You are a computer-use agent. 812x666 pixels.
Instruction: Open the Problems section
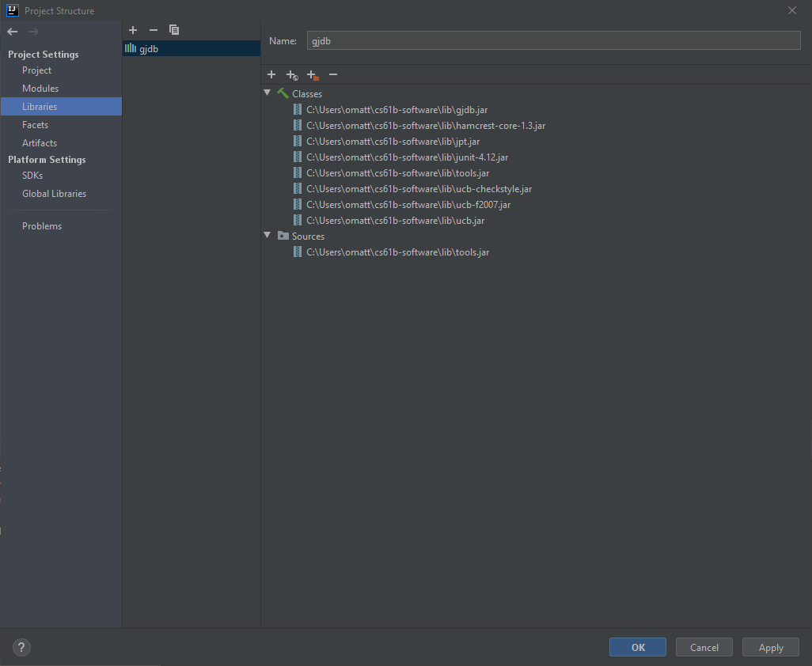[x=41, y=225]
